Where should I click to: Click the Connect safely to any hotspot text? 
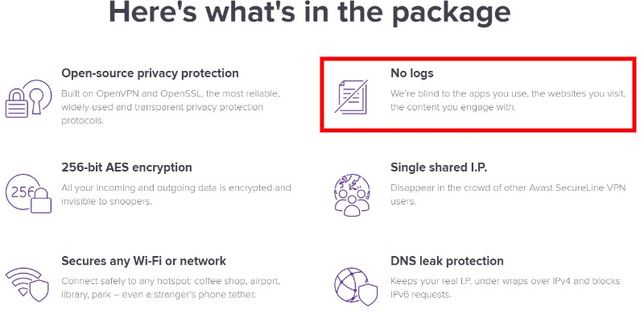click(x=171, y=287)
